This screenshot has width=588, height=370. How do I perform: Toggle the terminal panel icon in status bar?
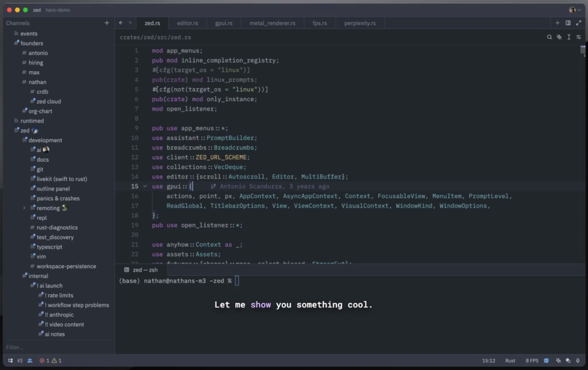pos(546,360)
